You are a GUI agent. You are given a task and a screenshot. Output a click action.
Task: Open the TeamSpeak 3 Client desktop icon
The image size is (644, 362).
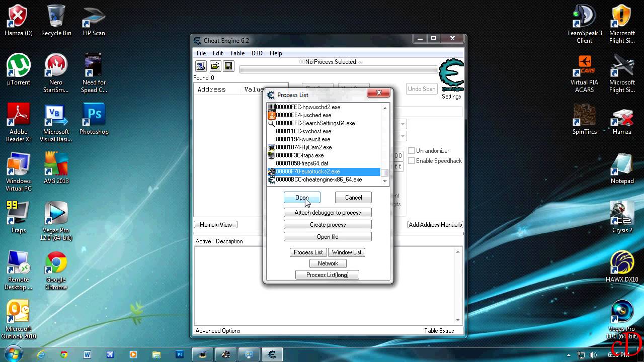pyautogui.click(x=585, y=24)
